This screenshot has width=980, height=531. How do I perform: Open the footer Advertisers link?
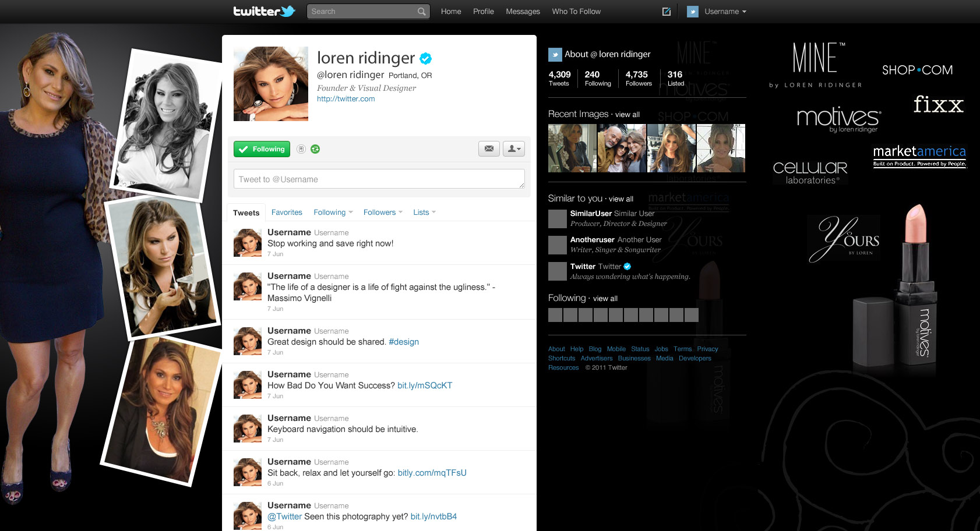597,359
